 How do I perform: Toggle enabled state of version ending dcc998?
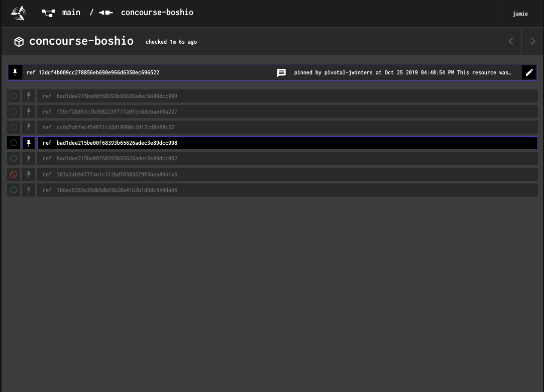coord(14,143)
